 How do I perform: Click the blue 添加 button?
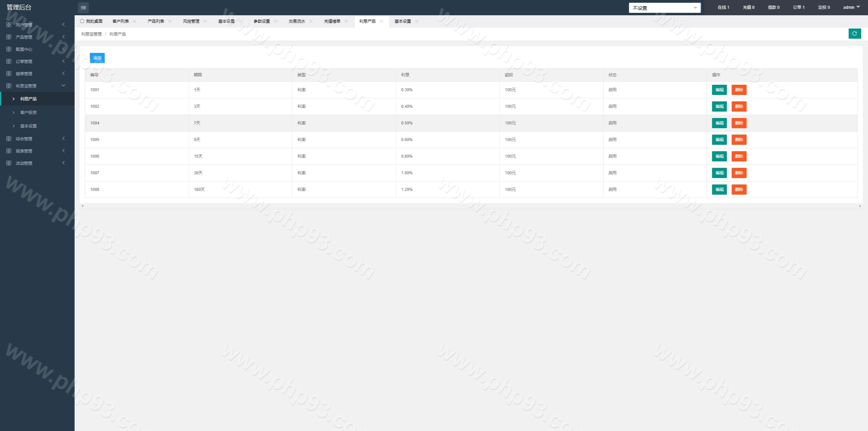tap(97, 58)
